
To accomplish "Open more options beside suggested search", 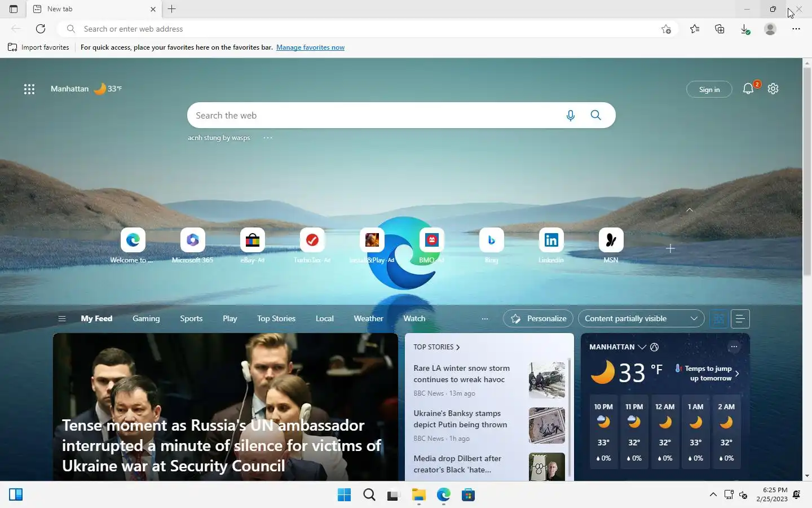I will [268, 138].
